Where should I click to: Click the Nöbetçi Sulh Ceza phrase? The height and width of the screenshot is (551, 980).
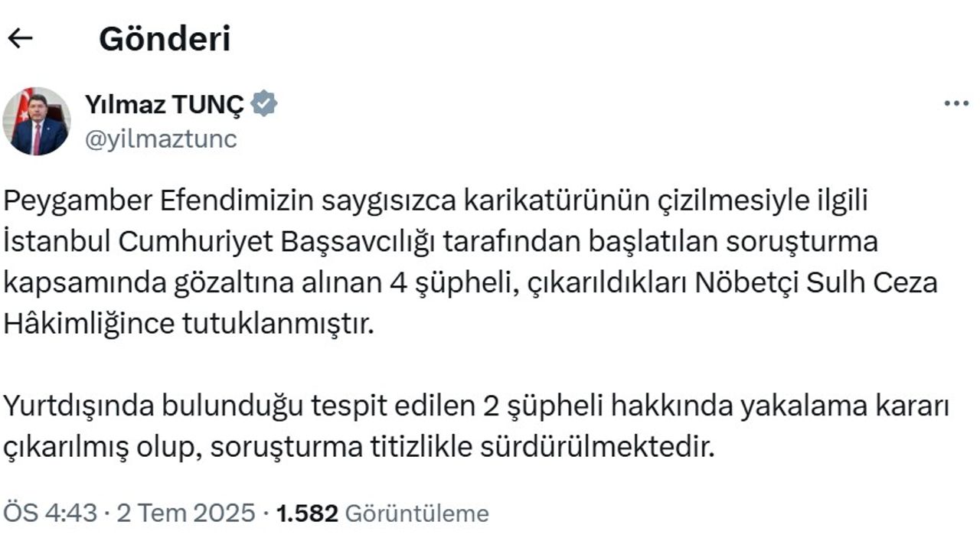[815, 282]
